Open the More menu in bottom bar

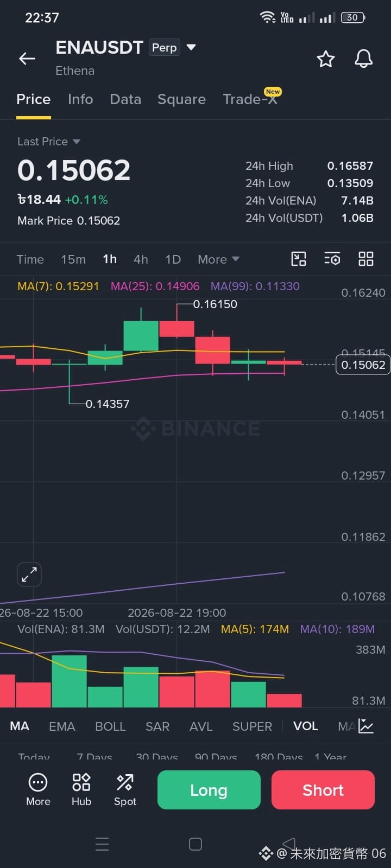point(38,790)
